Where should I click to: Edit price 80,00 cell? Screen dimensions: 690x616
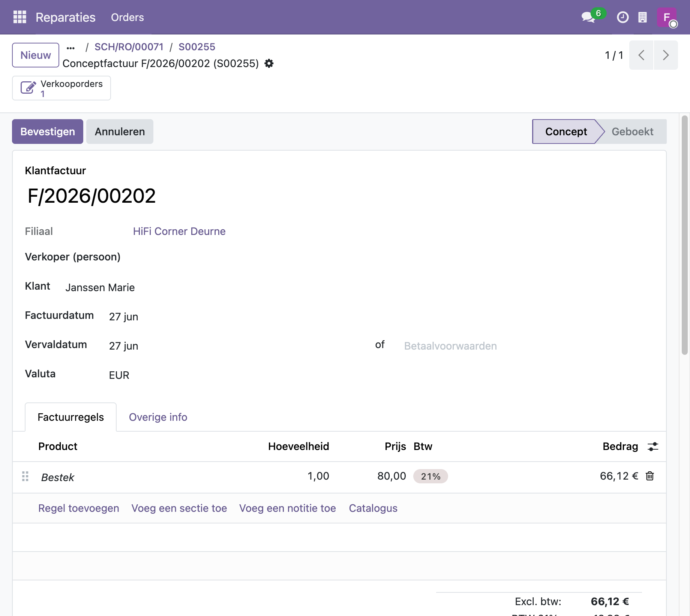pos(391,476)
